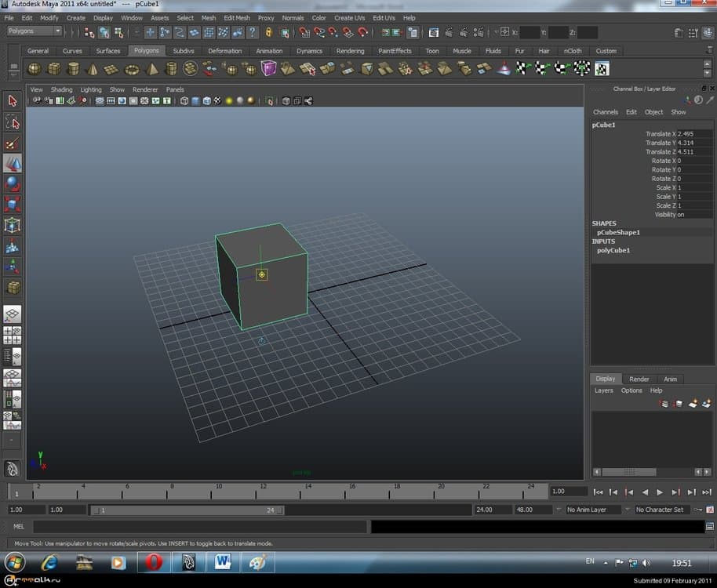This screenshot has height=588, width=717.
Task: Show or hide the Attribute Editor
Action: tap(679, 33)
